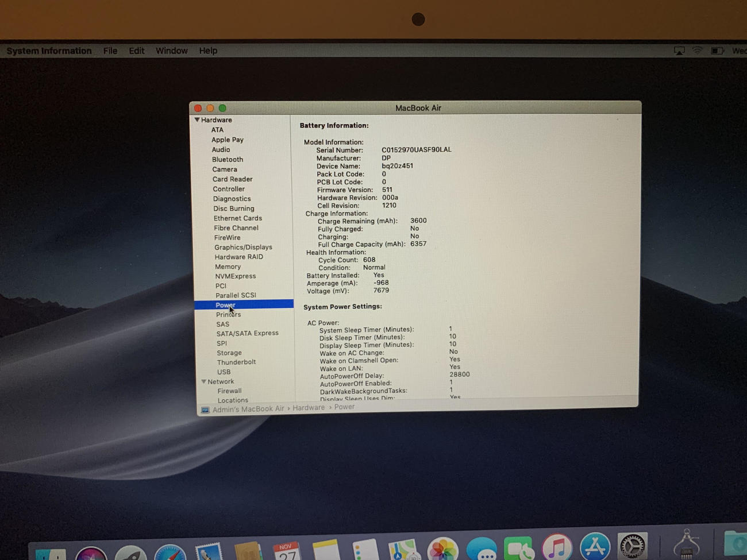Select Graphics/Displays in sidebar
Image resolution: width=747 pixels, height=560 pixels.
(x=244, y=248)
